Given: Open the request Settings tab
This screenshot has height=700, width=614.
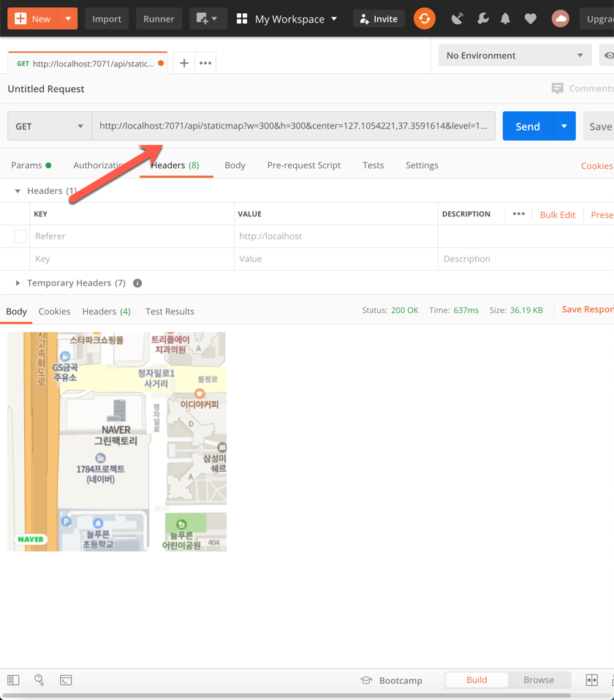Looking at the screenshot, I should pyautogui.click(x=422, y=165).
